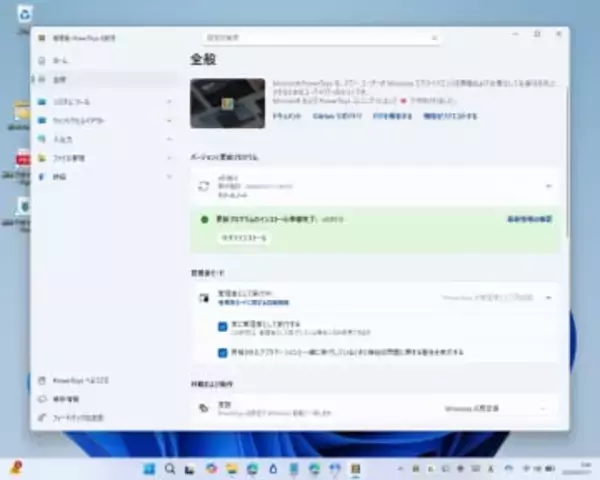Screen dimensions: 600x480
Task: Expand the version information card chevron
Action: pos(548,186)
